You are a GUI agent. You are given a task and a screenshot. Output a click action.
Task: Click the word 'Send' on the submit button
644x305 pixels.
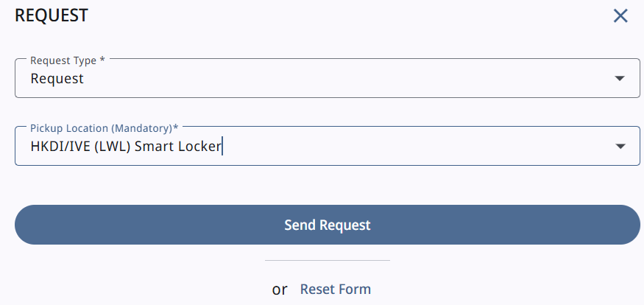(300, 225)
